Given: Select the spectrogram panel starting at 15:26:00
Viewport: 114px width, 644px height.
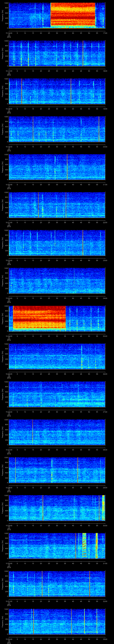Looking at the screenshot, I should (57, 394).
